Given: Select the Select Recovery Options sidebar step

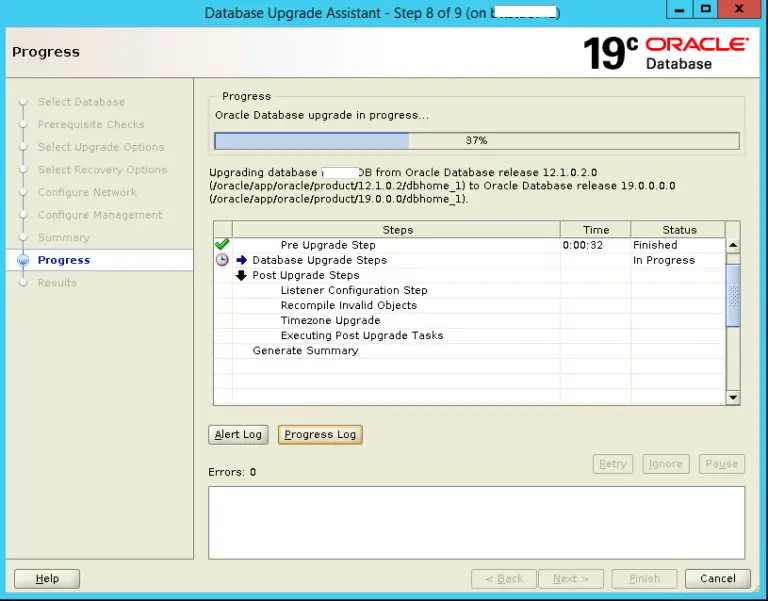Looking at the screenshot, I should (102, 170).
